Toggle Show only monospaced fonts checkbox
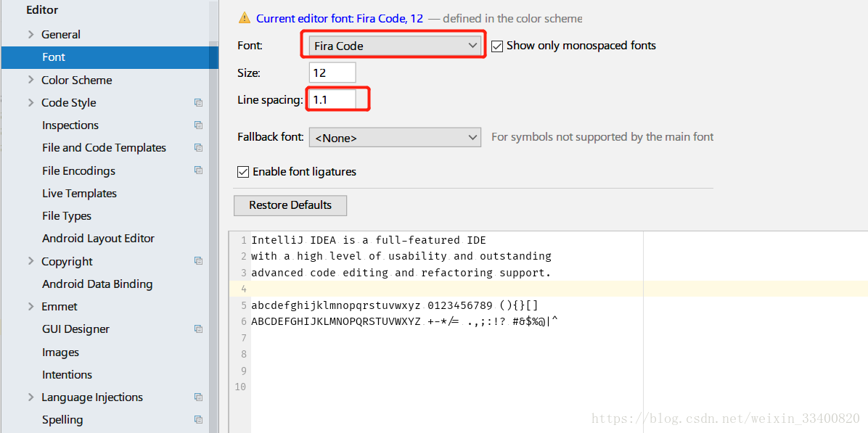The height and width of the screenshot is (433, 868). [497, 46]
